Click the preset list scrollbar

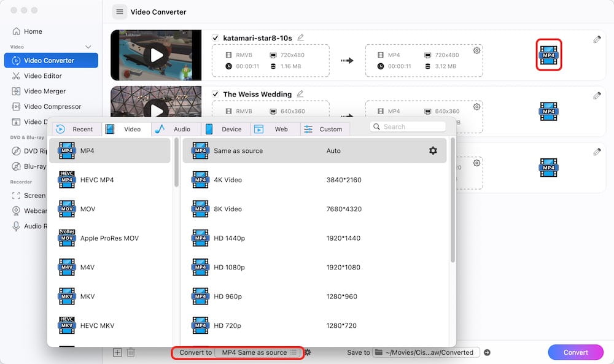[453, 199]
